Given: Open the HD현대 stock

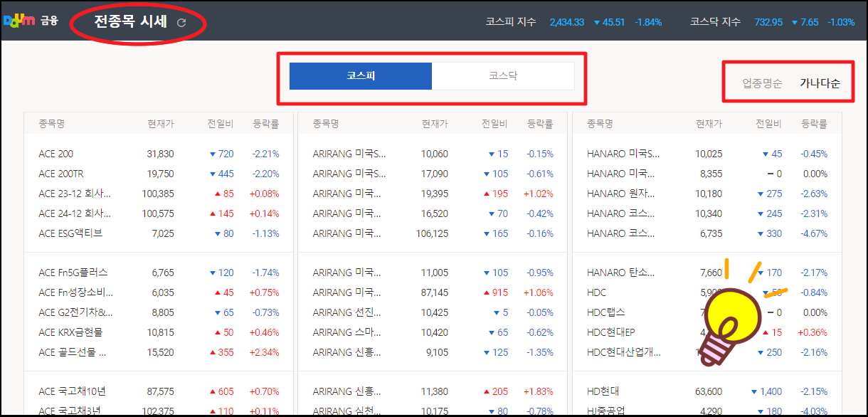Looking at the screenshot, I should pyautogui.click(x=603, y=391).
